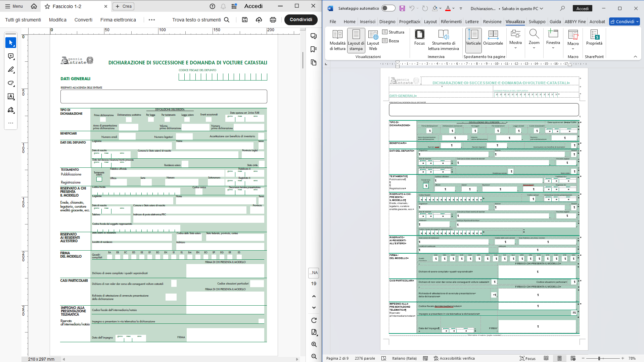Choose Acrobat text box tool
The height and width of the screenshot is (362, 644).
[11, 96]
